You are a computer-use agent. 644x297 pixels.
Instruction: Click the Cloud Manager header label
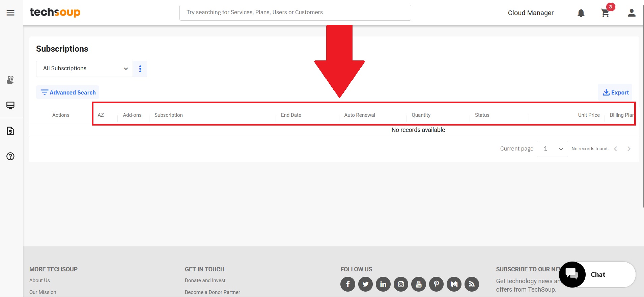click(x=531, y=13)
